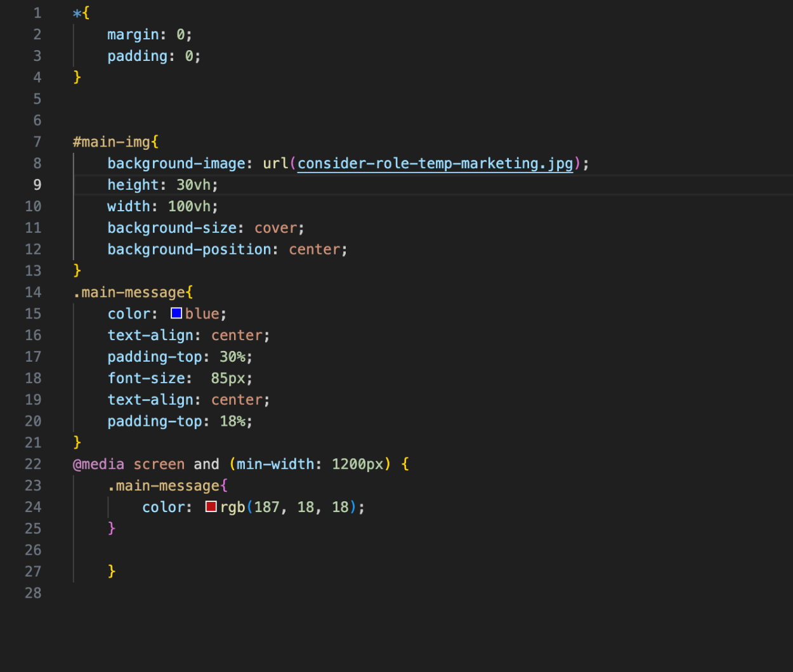The height and width of the screenshot is (672, 793).
Task: Click line number 28 in the gutter
Action: coord(33,593)
